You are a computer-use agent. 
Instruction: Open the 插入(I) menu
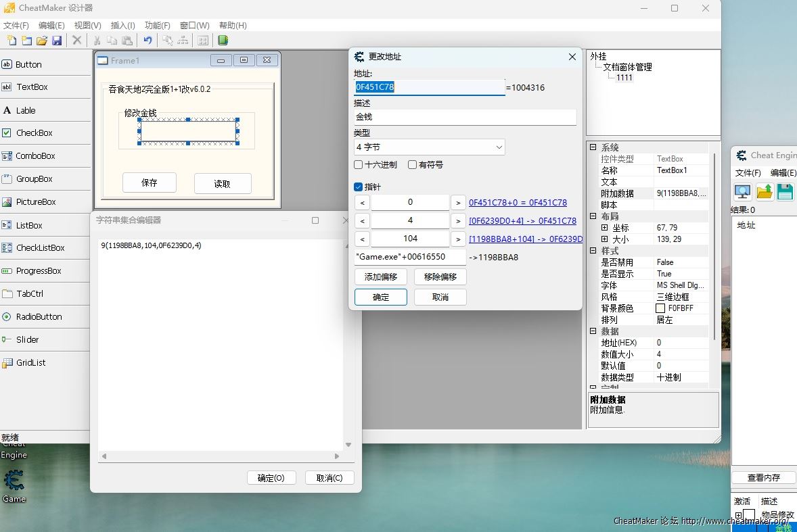[122, 26]
